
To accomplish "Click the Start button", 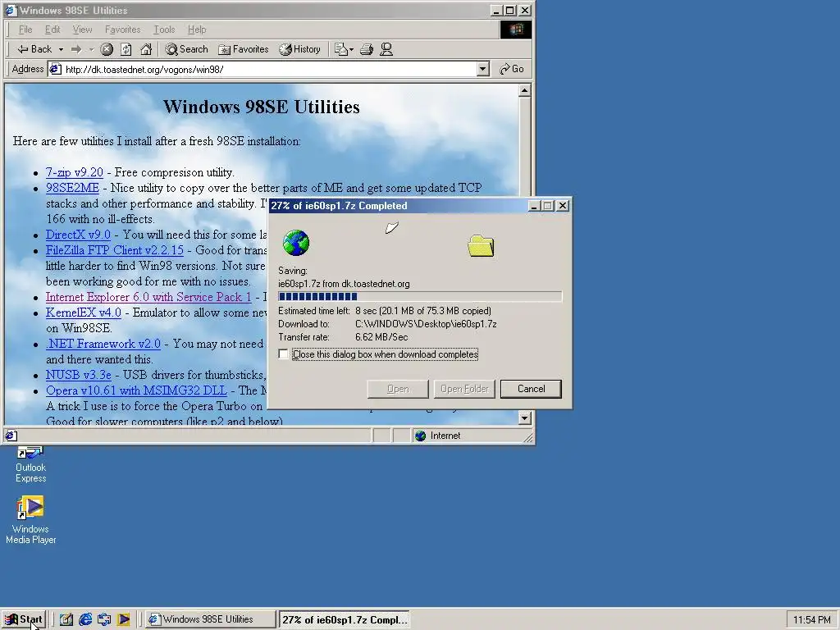I will pos(24,619).
